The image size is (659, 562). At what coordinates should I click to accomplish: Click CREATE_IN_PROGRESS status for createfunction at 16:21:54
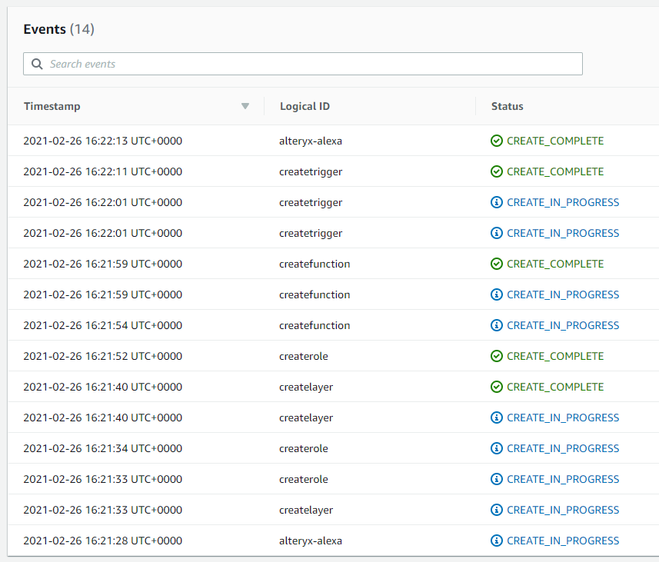pos(563,325)
